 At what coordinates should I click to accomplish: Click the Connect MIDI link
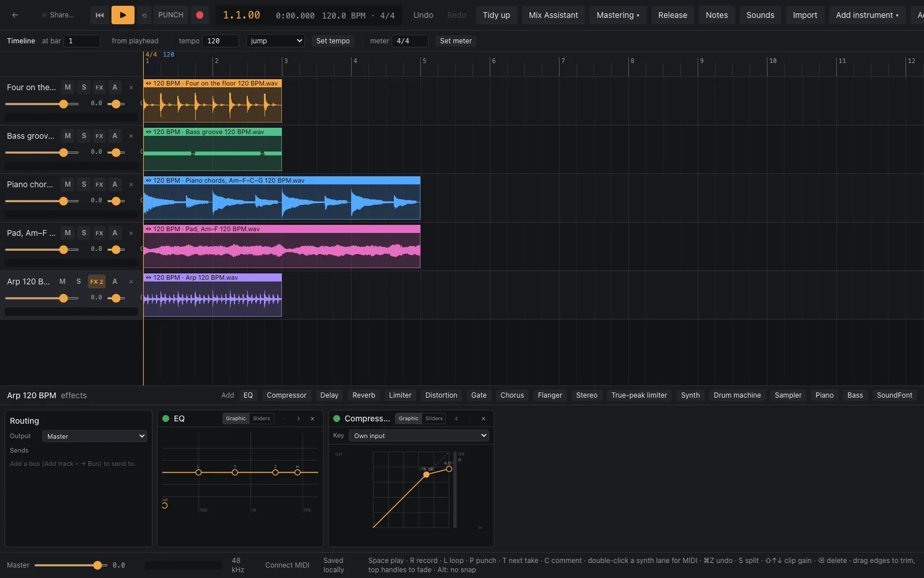[287, 565]
